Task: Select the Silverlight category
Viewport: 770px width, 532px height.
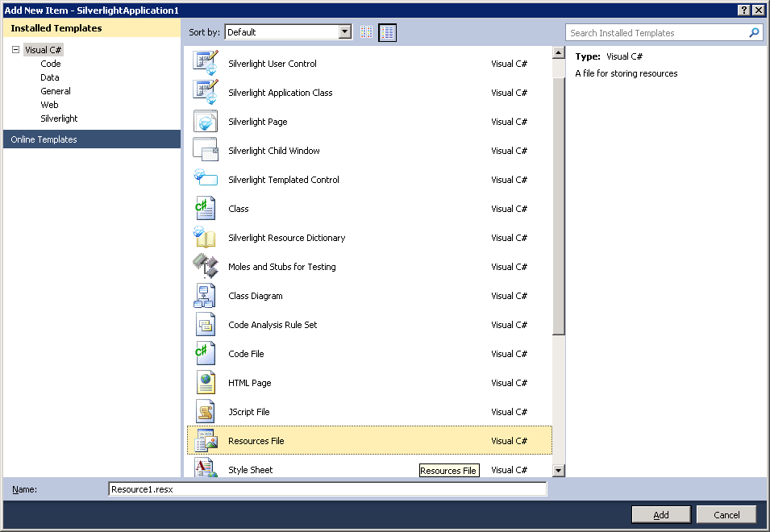Action: pyautogui.click(x=59, y=118)
